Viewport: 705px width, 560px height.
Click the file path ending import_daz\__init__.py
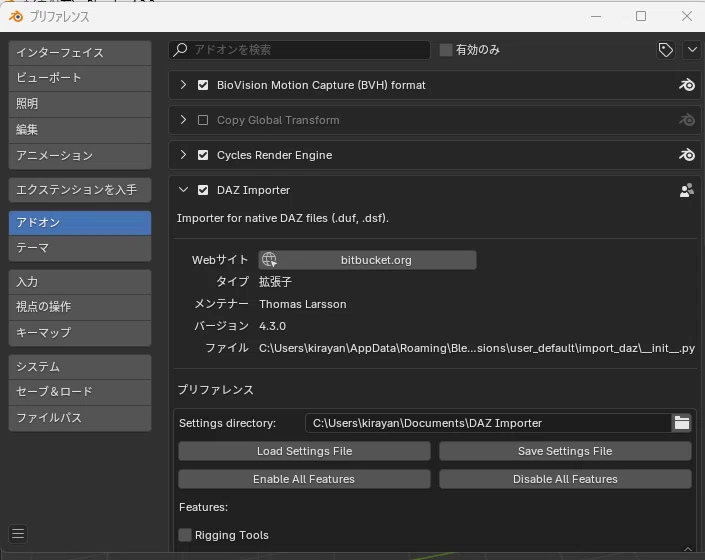pos(477,348)
